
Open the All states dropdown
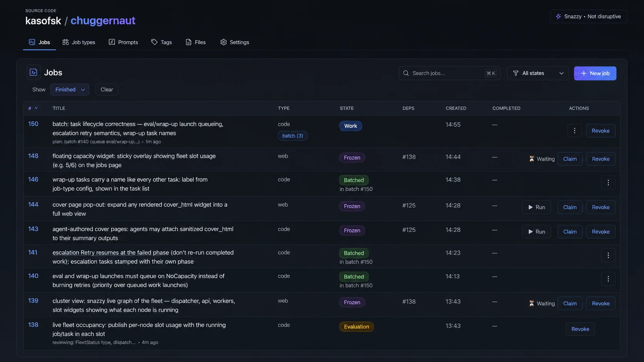(538, 73)
